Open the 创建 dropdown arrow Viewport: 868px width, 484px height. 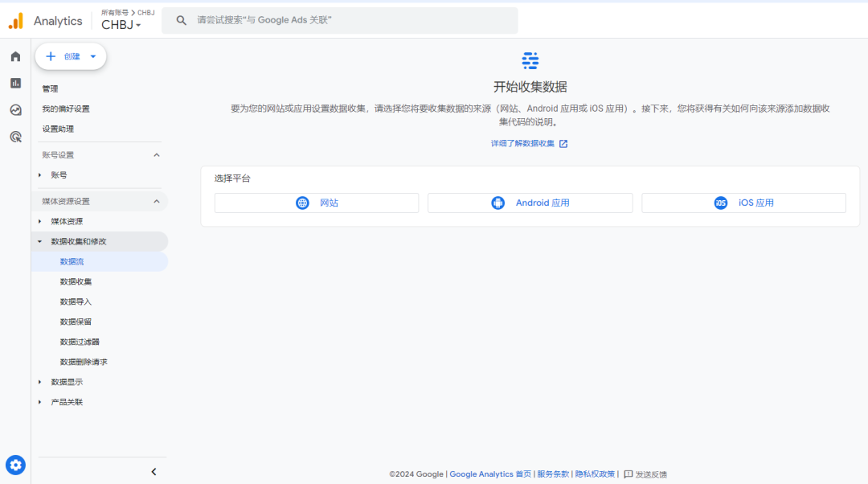coord(92,56)
